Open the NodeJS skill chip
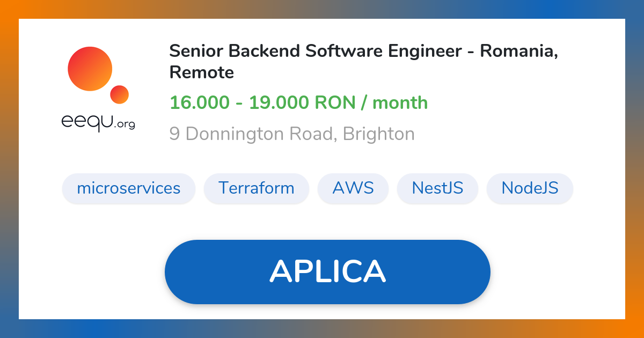 (x=530, y=188)
